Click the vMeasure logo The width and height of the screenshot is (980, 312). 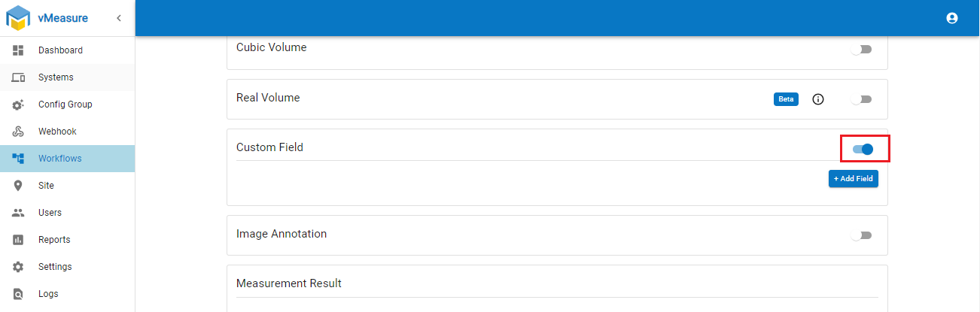coord(19,18)
